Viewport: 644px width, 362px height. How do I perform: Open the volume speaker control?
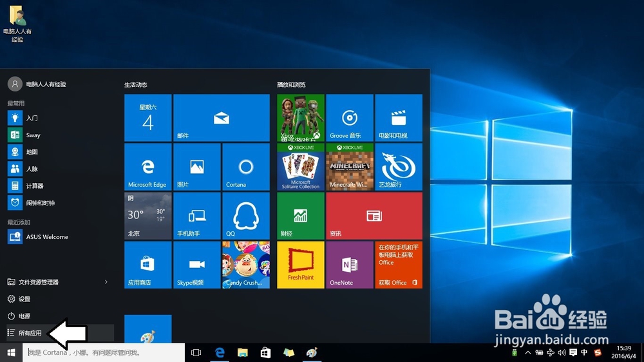pos(562,352)
